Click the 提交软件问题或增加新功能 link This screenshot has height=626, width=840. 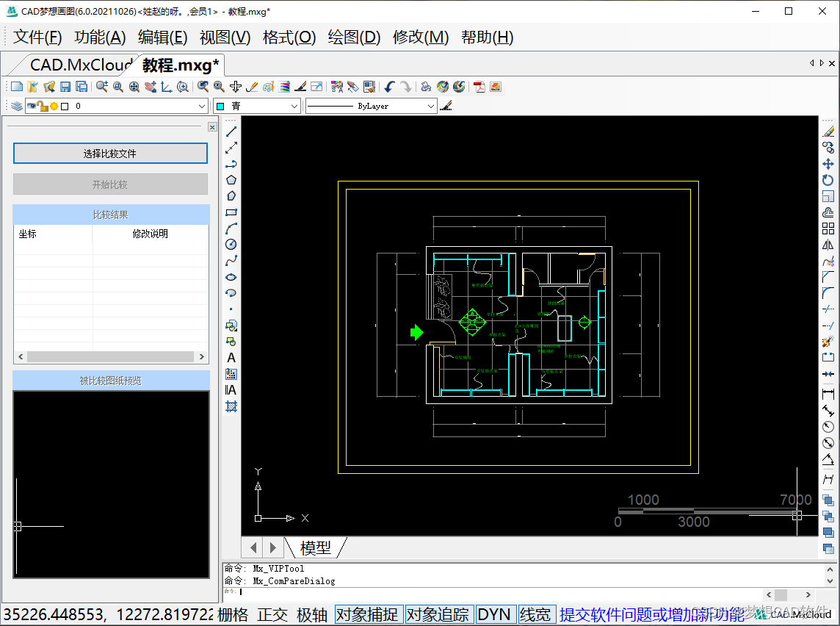pyautogui.click(x=651, y=615)
